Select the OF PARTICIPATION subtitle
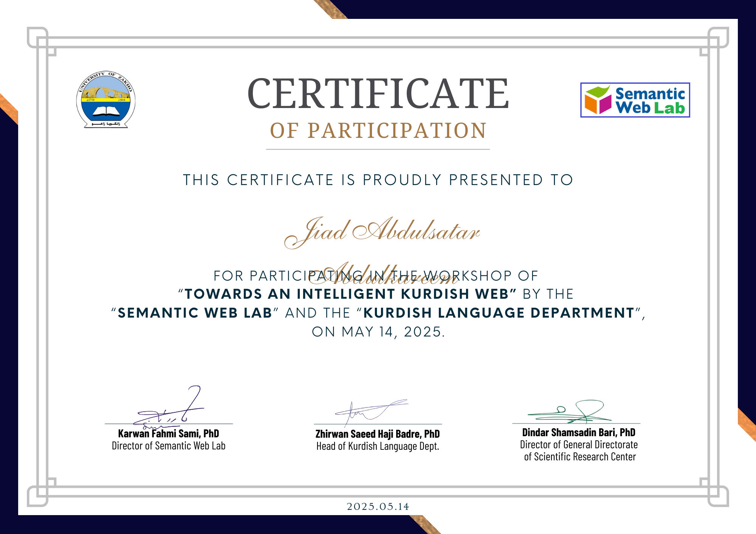Viewport: 756px width, 534px height. tap(378, 131)
